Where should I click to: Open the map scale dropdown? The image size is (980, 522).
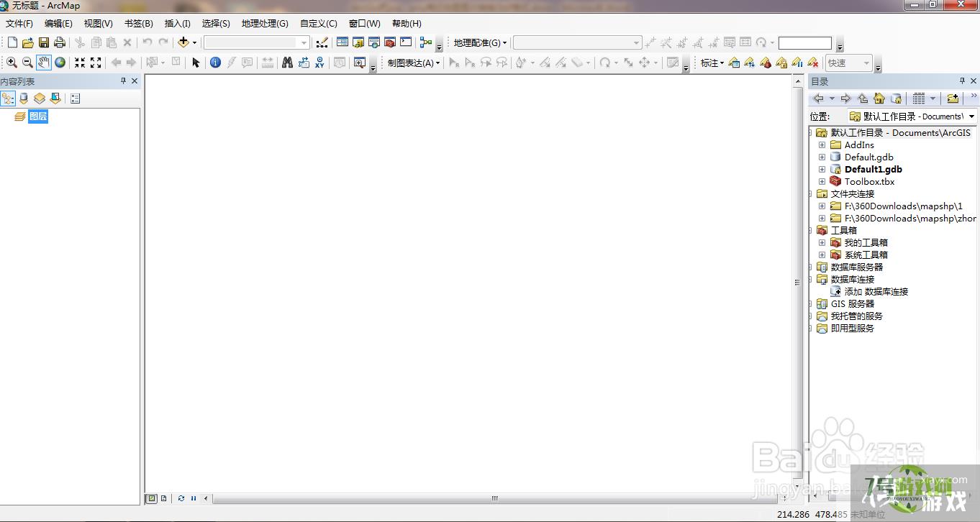[304, 42]
